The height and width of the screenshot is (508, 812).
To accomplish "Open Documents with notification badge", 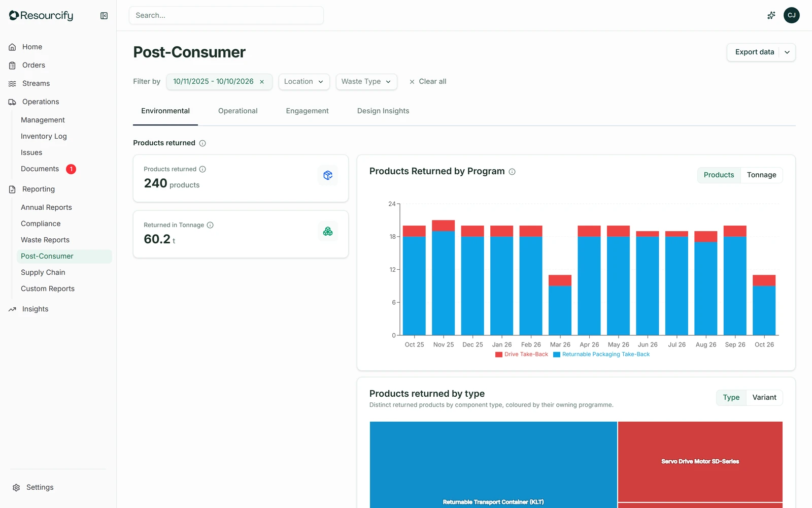I will point(48,169).
